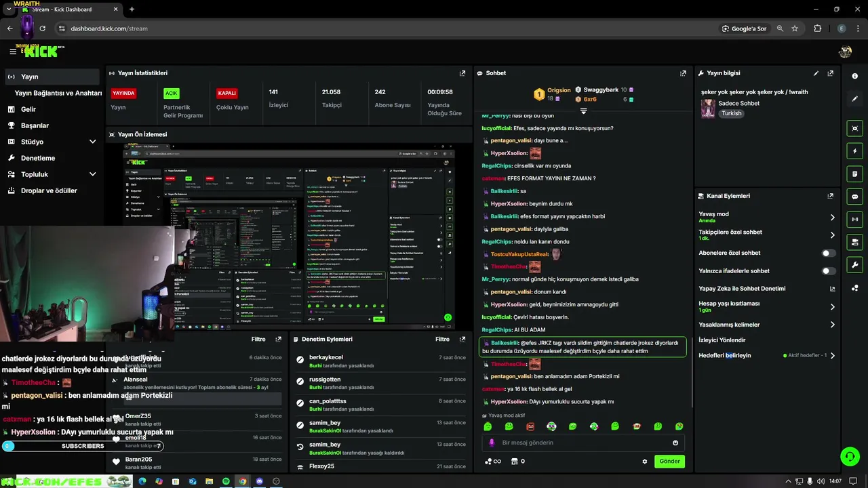868x488 pixels.
Task: Open the green support headset button
Action: click(850, 456)
